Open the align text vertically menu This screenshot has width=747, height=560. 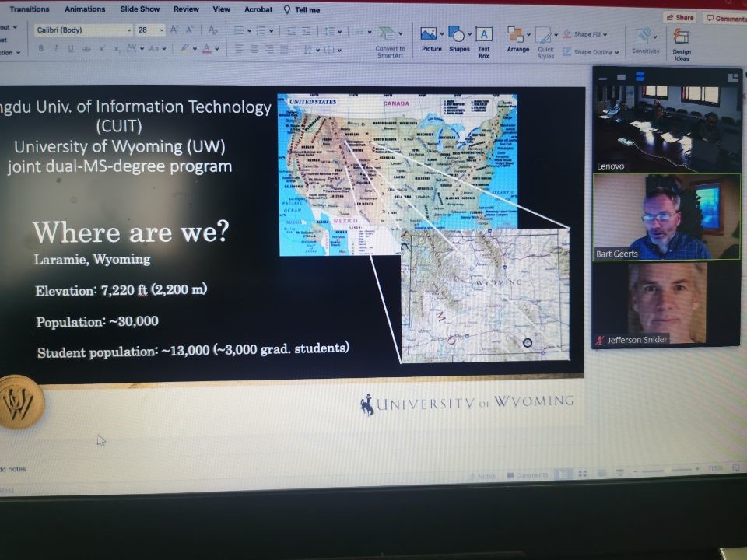tap(332, 50)
